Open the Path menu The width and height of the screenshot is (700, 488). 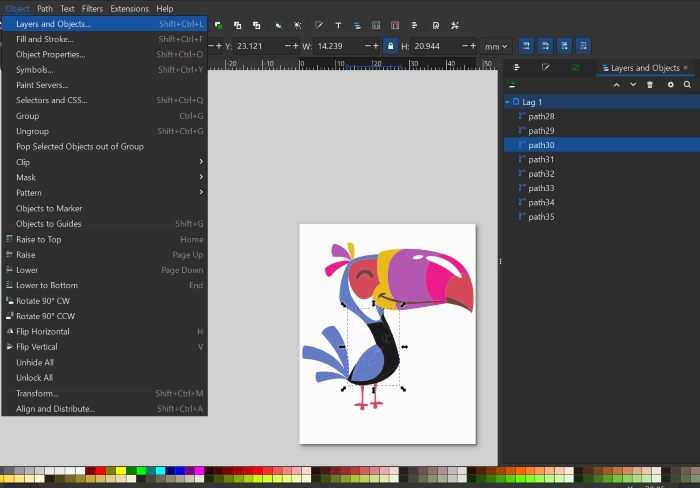coord(45,8)
